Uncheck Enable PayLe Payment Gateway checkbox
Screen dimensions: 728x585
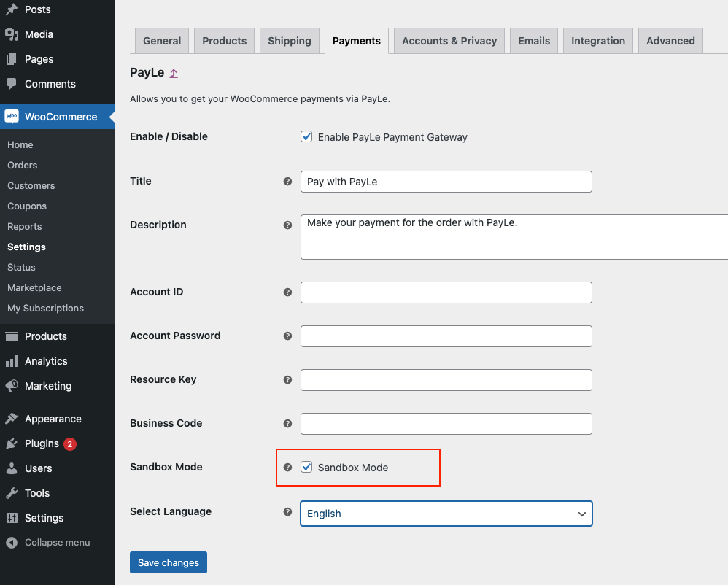tap(306, 136)
